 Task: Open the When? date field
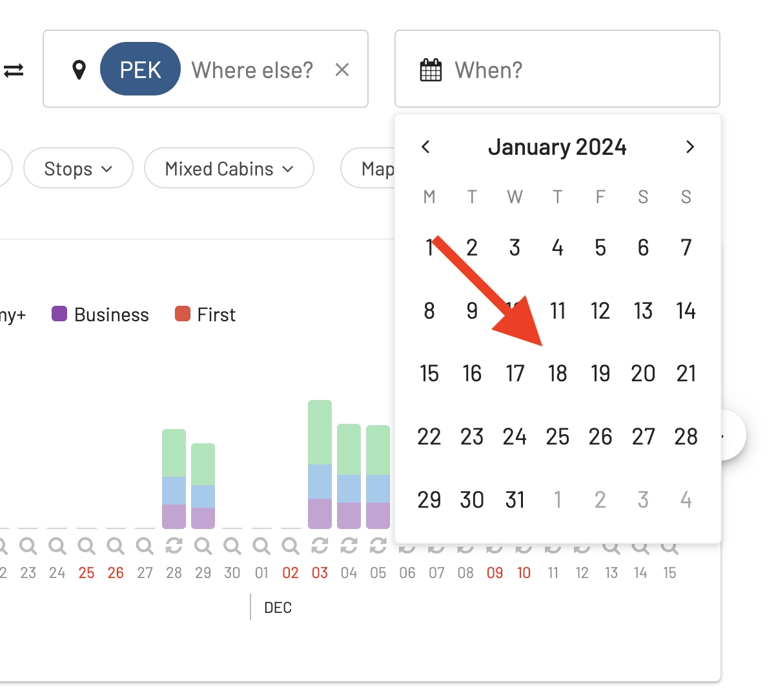click(557, 69)
